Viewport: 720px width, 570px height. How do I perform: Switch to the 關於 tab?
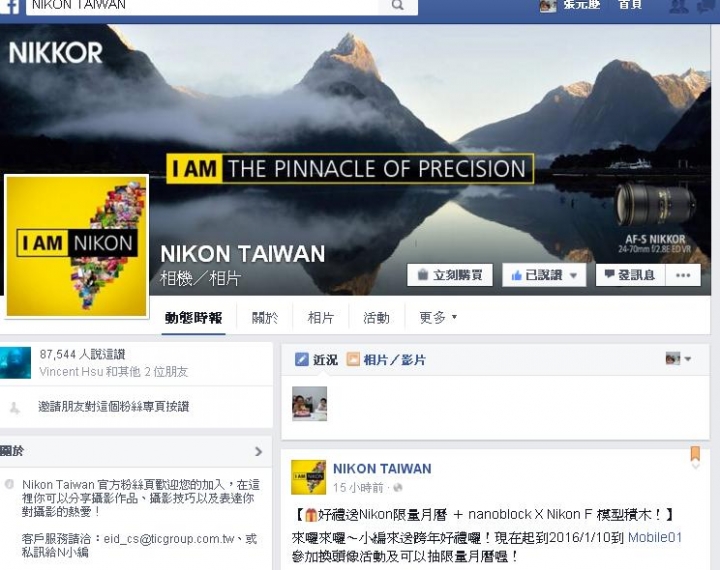265,317
